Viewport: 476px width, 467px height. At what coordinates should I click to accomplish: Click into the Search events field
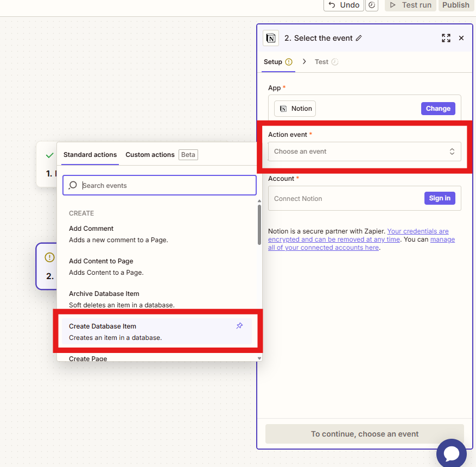point(160,185)
